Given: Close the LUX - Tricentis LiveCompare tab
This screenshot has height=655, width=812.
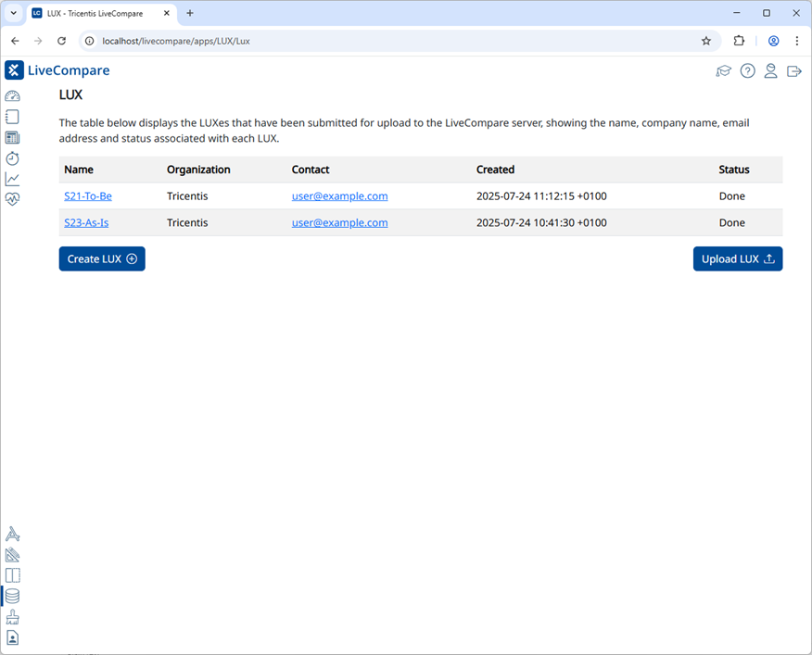Looking at the screenshot, I should (x=166, y=14).
